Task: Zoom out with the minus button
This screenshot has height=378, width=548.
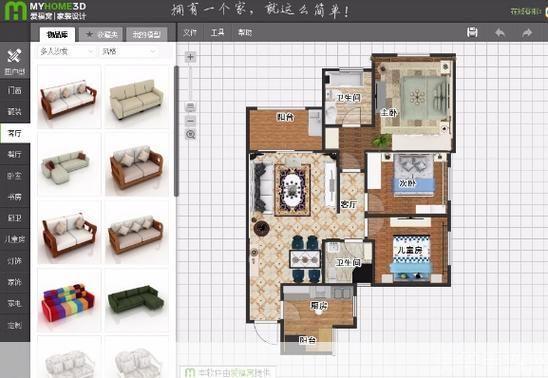Action: [190, 121]
